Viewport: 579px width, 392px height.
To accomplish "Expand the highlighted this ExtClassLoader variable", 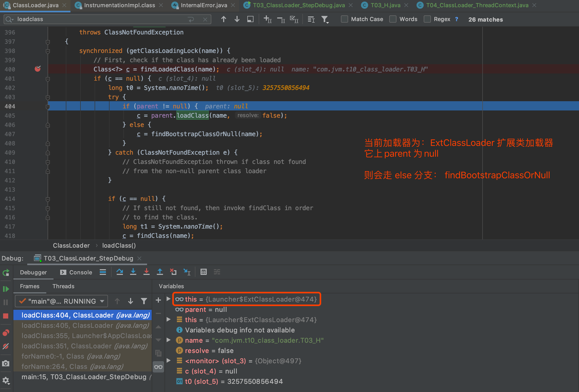I will [x=168, y=299].
